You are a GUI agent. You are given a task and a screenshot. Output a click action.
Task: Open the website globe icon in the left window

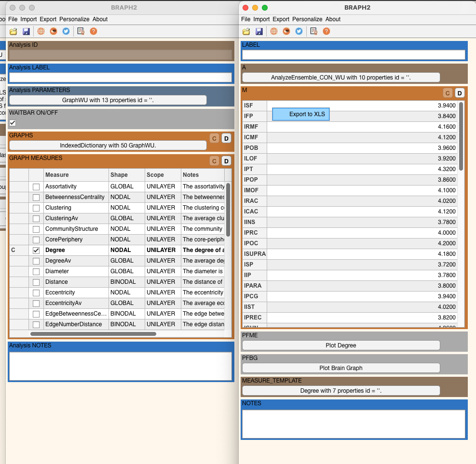[x=41, y=31]
